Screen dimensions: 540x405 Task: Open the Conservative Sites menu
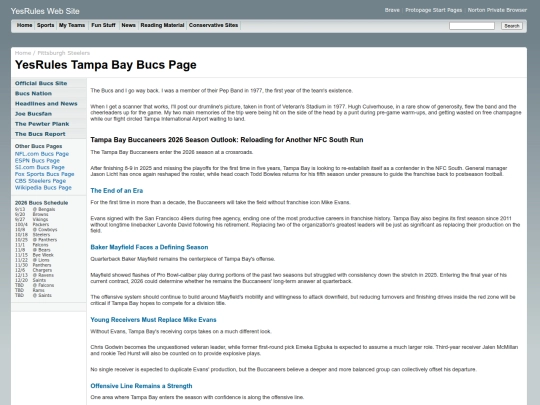213,25
